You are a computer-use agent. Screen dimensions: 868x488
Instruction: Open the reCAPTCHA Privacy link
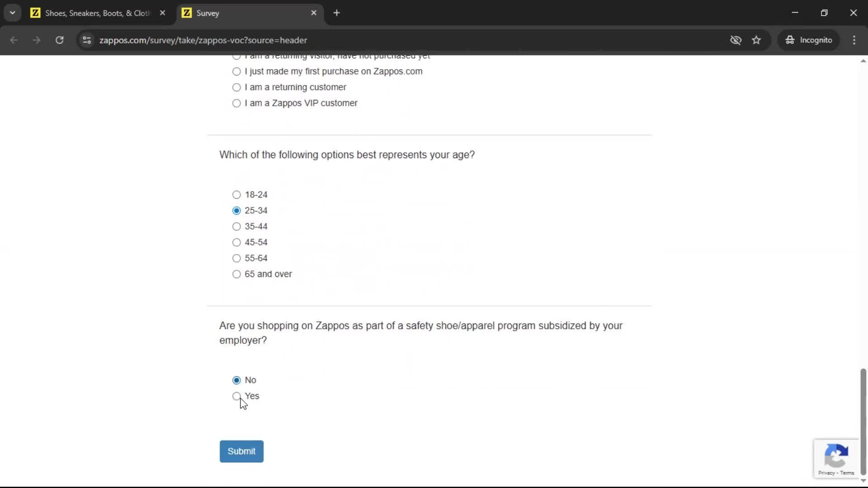[826, 473]
